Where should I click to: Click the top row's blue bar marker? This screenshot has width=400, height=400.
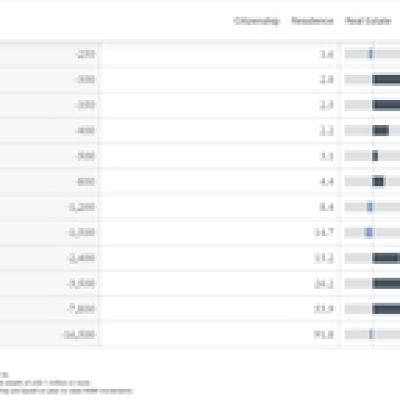click(x=371, y=54)
